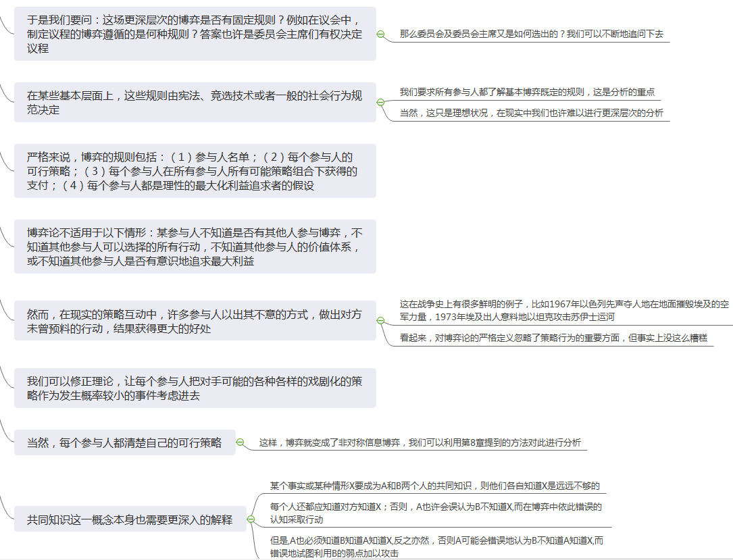Image resolution: width=733 pixels, height=560 pixels.
Task: Click subtopic 我们要求所有参与人都了解基本博弈既定的规则
Action: 527,92
